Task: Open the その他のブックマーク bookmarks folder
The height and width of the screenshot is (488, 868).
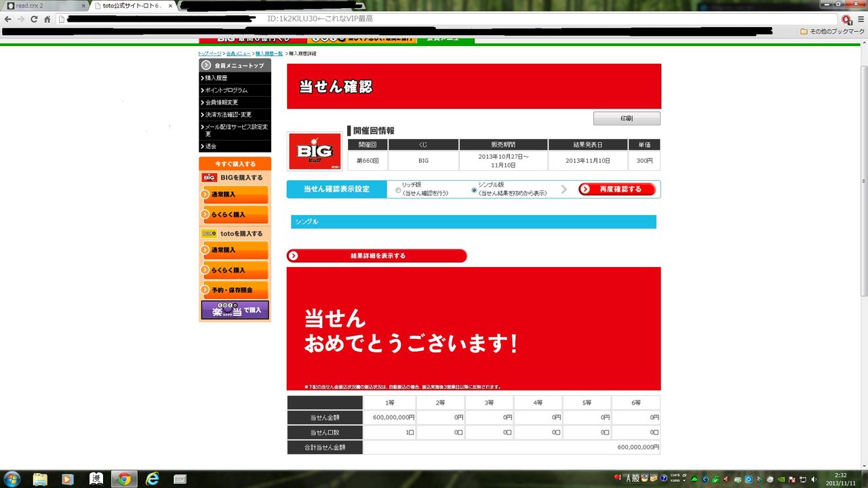Action: [832, 31]
